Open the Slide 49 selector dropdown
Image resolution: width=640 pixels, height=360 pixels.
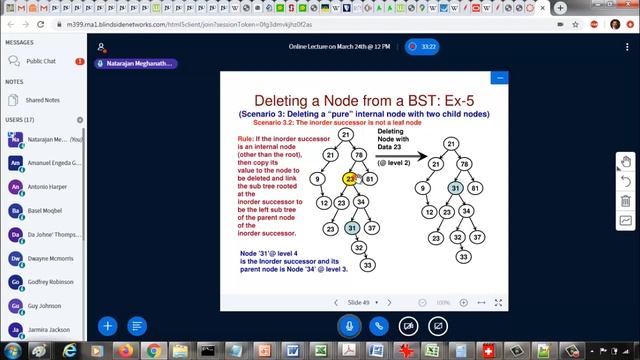(362, 303)
